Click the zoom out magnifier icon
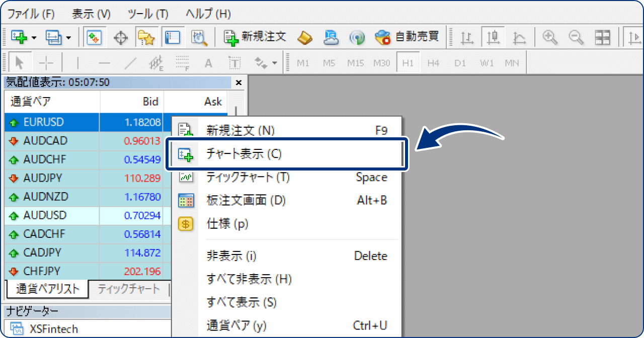This screenshot has height=338, width=644. coord(576,37)
